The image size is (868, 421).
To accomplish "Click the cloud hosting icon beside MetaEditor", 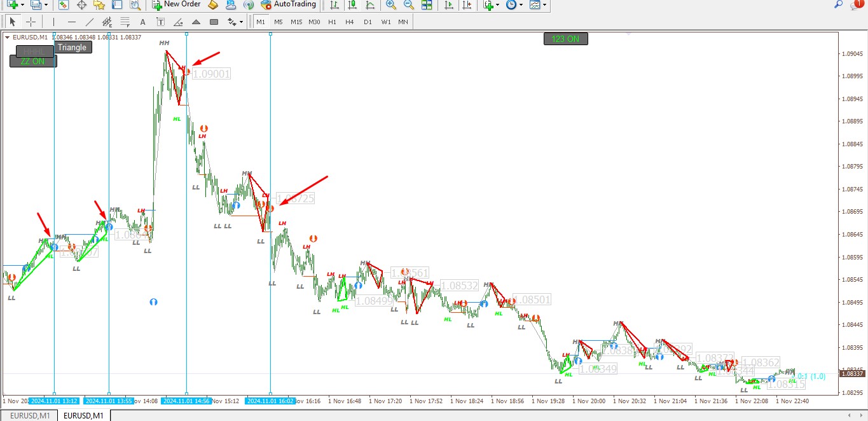I will (231, 5).
